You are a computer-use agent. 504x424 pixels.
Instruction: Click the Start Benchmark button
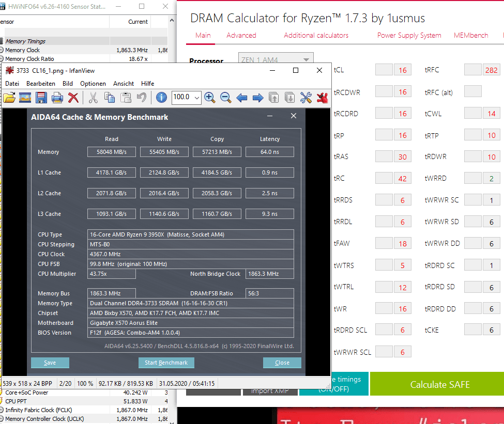166,363
